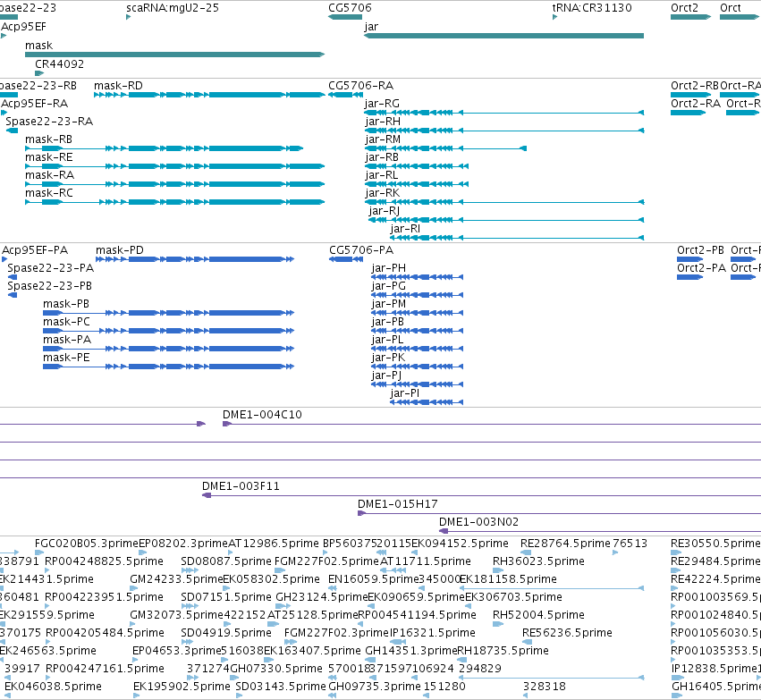Select the jar-PM protein label
Image resolution: width=761 pixels, height=700 pixels.
tap(389, 304)
